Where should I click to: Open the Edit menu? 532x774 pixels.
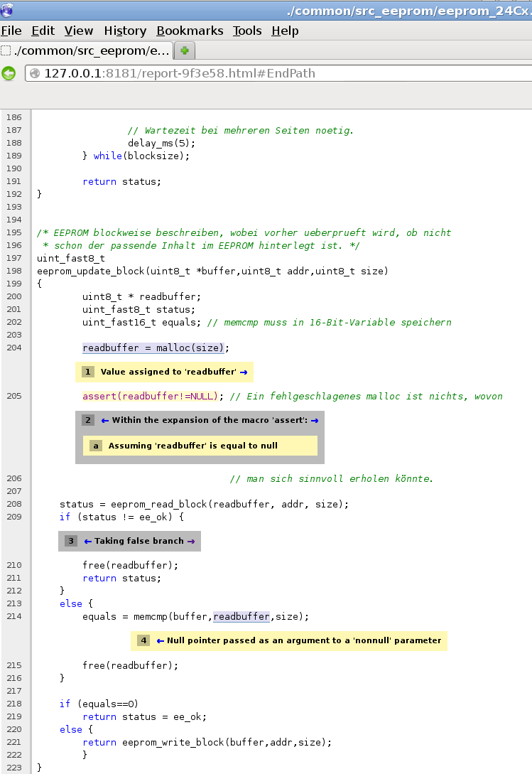coord(43,31)
